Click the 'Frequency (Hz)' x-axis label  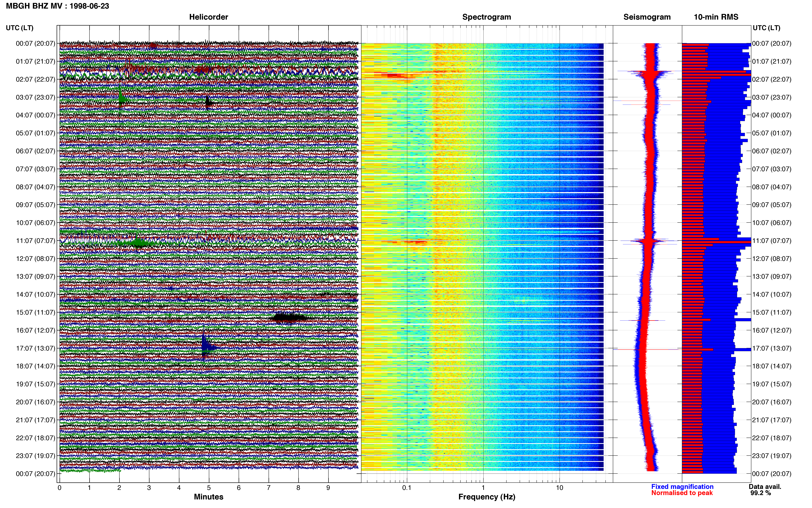(x=487, y=497)
